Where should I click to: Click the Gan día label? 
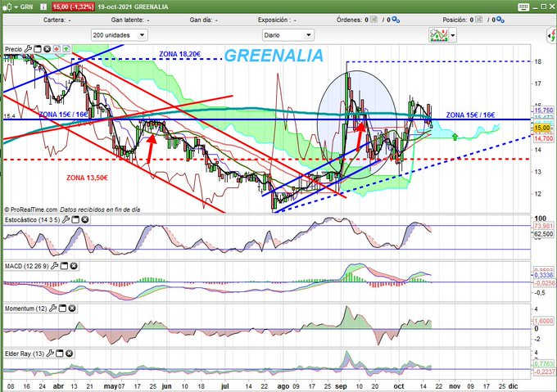(x=201, y=20)
